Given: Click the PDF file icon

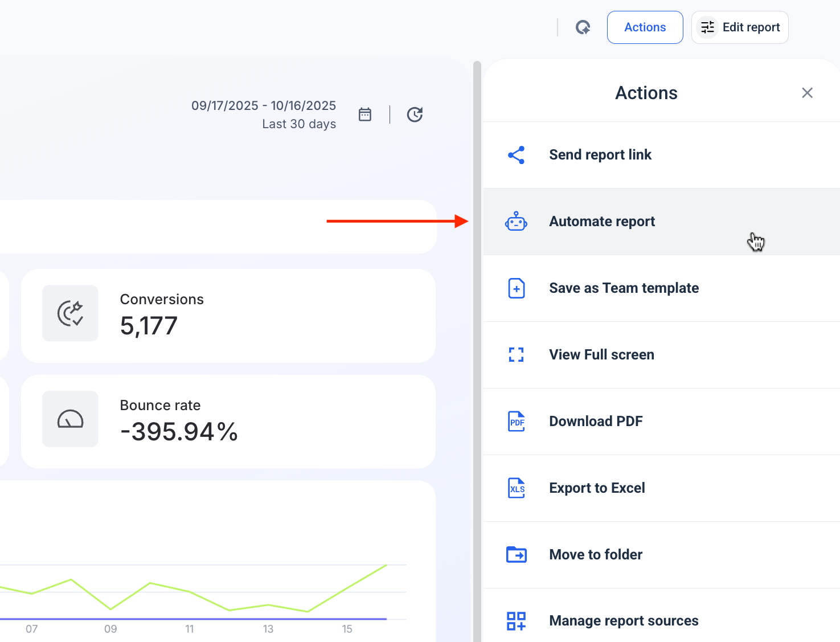Looking at the screenshot, I should [516, 422].
